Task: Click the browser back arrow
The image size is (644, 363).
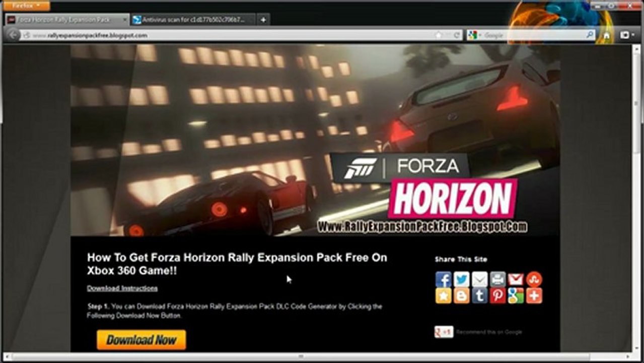Action: tap(14, 35)
